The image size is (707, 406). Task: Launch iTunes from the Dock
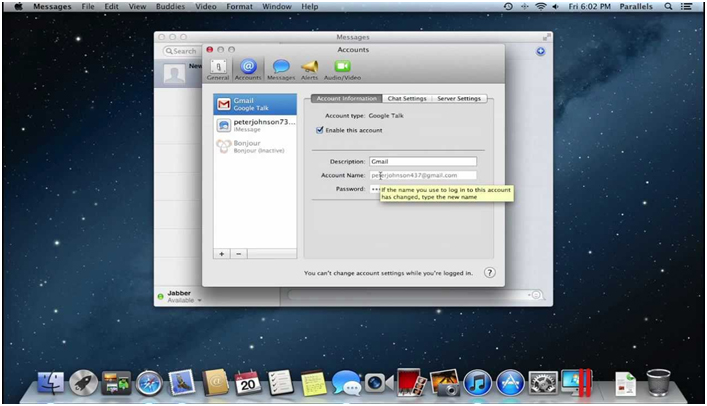coord(477,383)
